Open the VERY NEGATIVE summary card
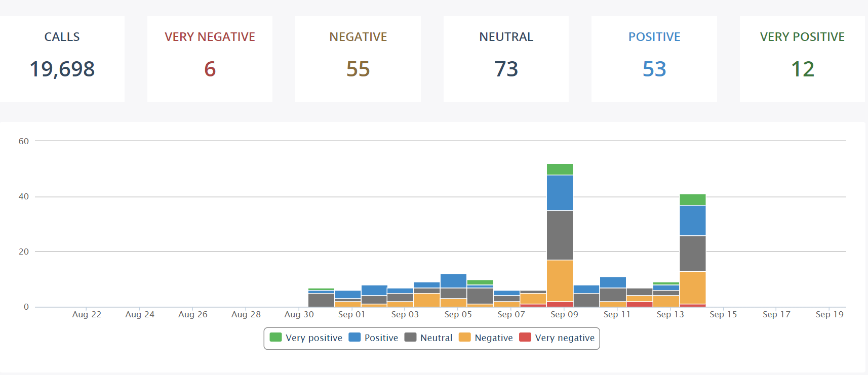The width and height of the screenshot is (868, 375). (210, 58)
